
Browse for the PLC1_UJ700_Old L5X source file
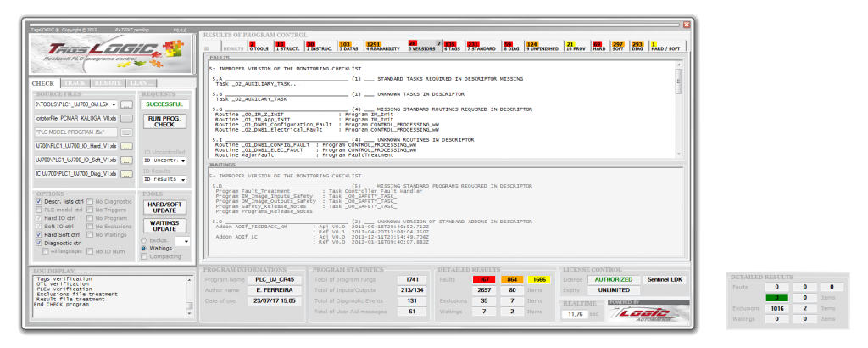pyautogui.click(x=127, y=104)
